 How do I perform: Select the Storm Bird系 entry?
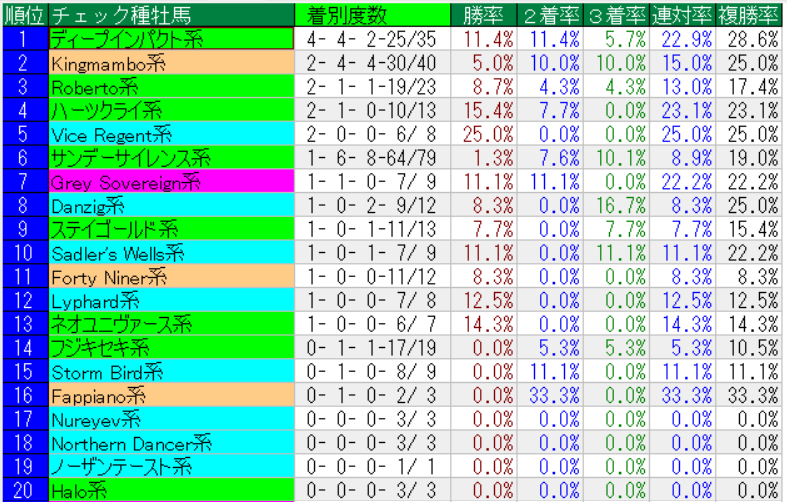[x=171, y=371]
